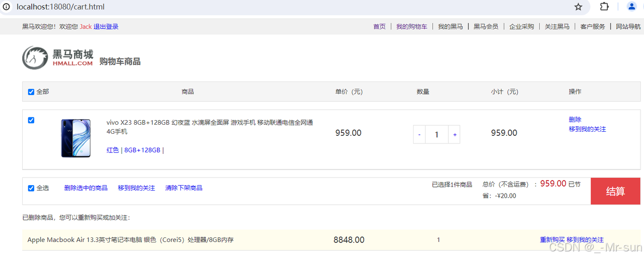Open the vivo X23 phone thumbnail
This screenshot has height=258, width=644.
coord(76,138)
